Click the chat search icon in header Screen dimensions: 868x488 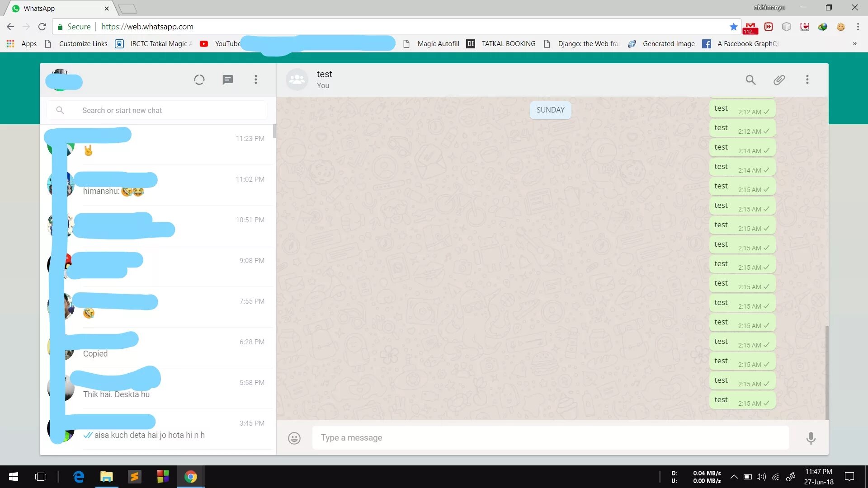[x=750, y=79]
